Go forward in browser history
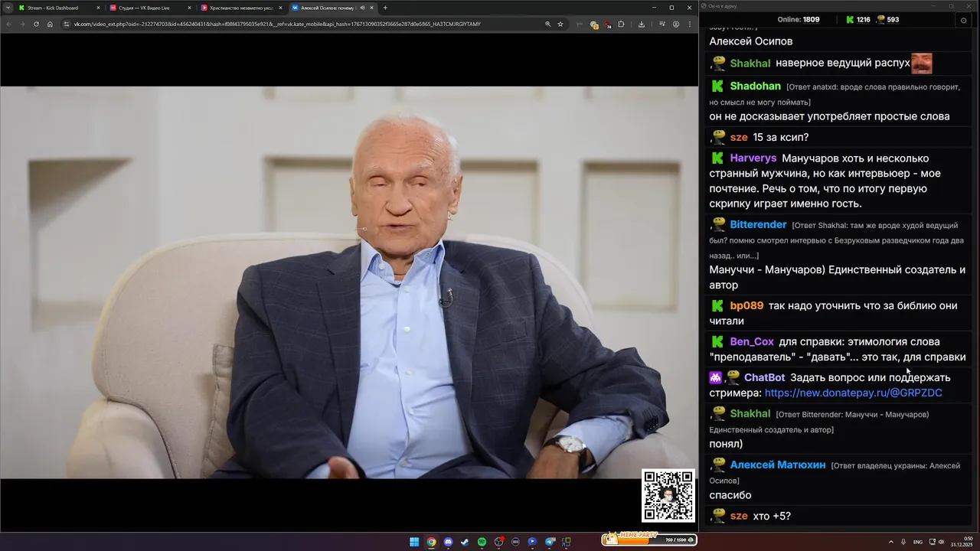980x551 pixels. 22,24
